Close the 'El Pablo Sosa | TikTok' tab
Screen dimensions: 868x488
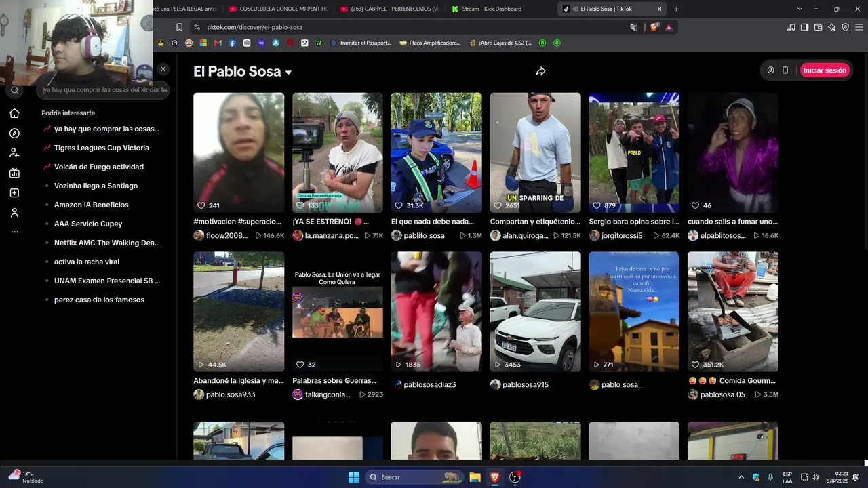click(659, 9)
